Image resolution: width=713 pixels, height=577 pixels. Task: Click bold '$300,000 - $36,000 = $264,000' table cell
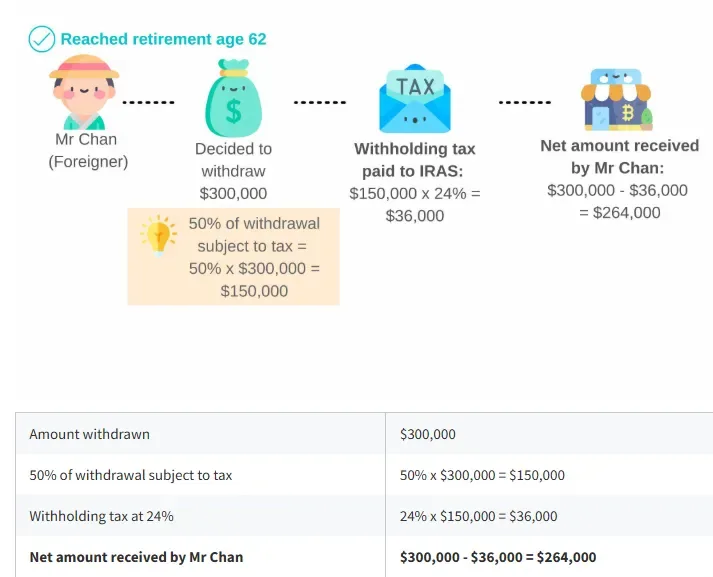coord(498,557)
